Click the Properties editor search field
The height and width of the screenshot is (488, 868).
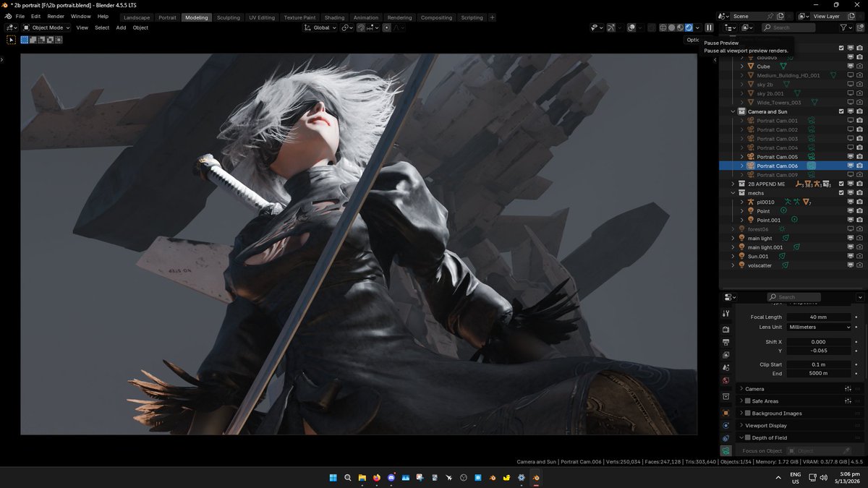tap(793, 297)
